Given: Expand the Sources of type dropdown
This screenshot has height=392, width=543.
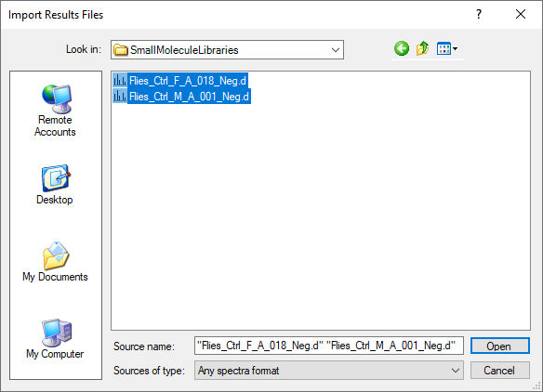Looking at the screenshot, I should pos(456,371).
